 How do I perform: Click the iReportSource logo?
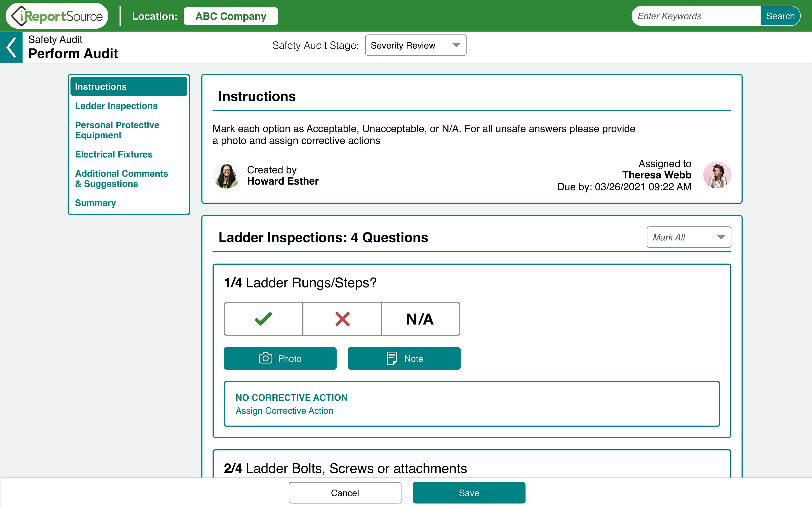pyautogui.click(x=57, y=16)
